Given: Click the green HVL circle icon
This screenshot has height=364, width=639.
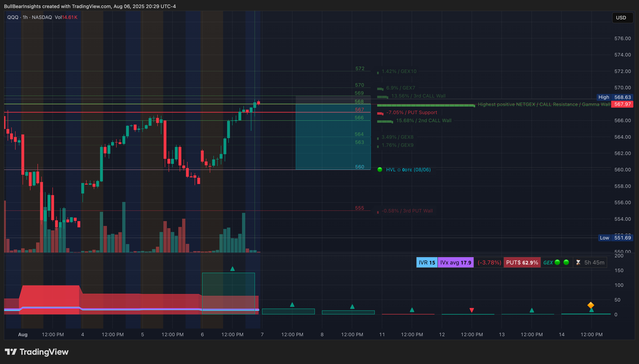Looking at the screenshot, I should tap(380, 170).
